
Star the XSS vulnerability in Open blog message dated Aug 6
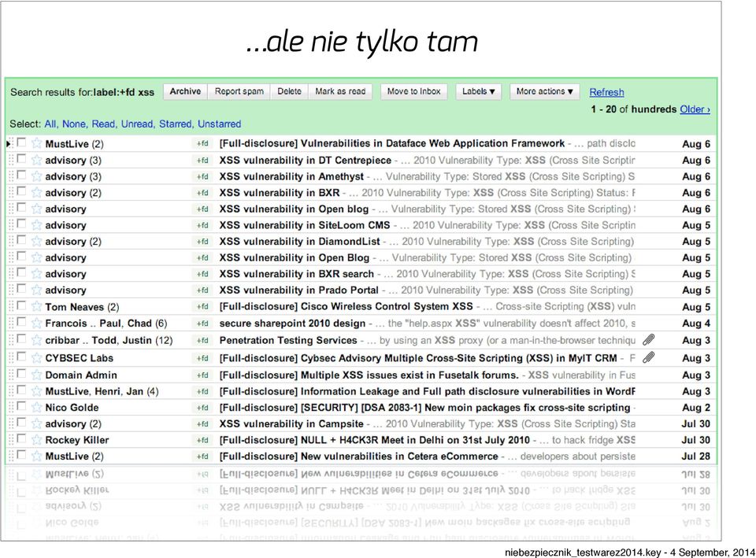point(37,209)
